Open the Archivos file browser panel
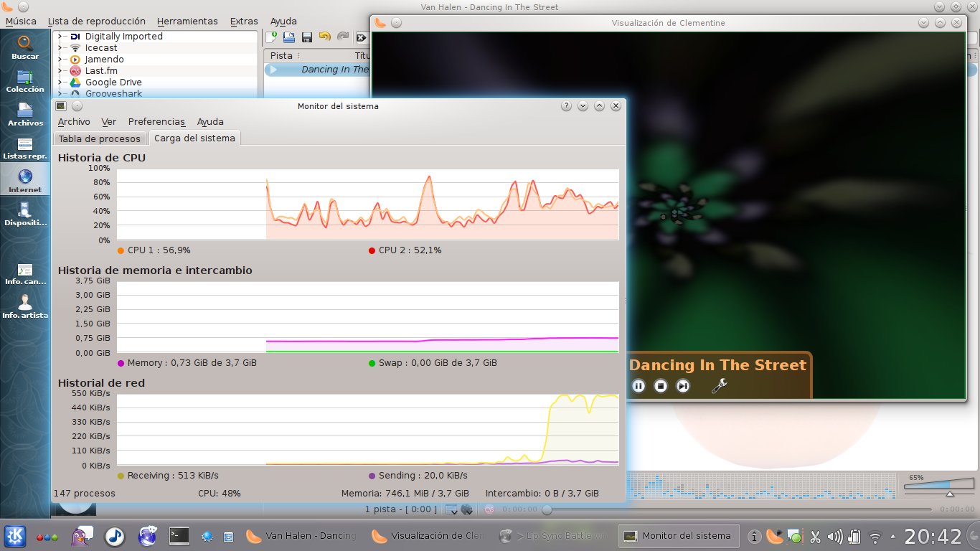 25,115
